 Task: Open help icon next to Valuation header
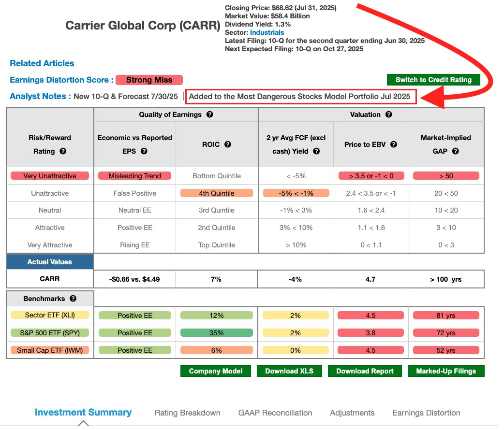388,115
